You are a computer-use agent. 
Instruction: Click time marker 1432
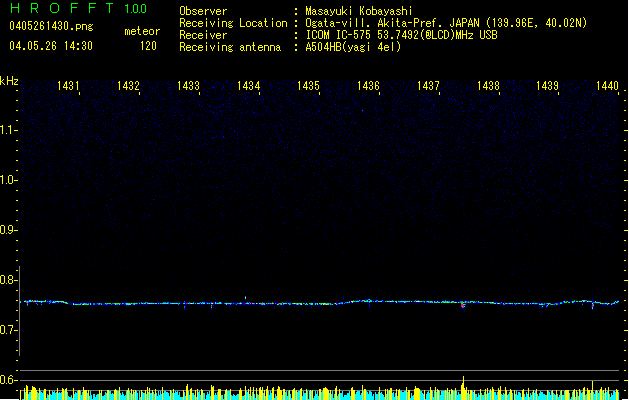pyautogui.click(x=128, y=85)
